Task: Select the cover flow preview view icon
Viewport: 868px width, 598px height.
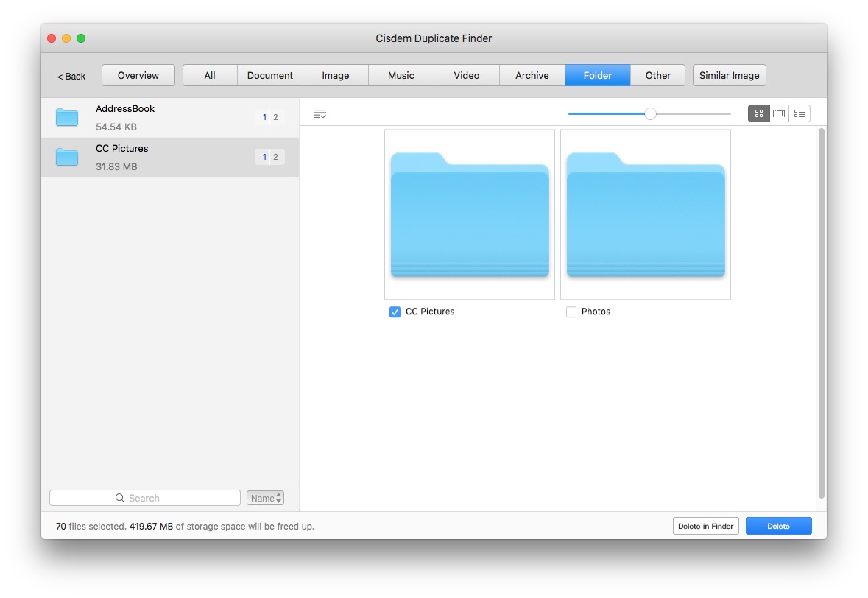Action: (x=779, y=113)
